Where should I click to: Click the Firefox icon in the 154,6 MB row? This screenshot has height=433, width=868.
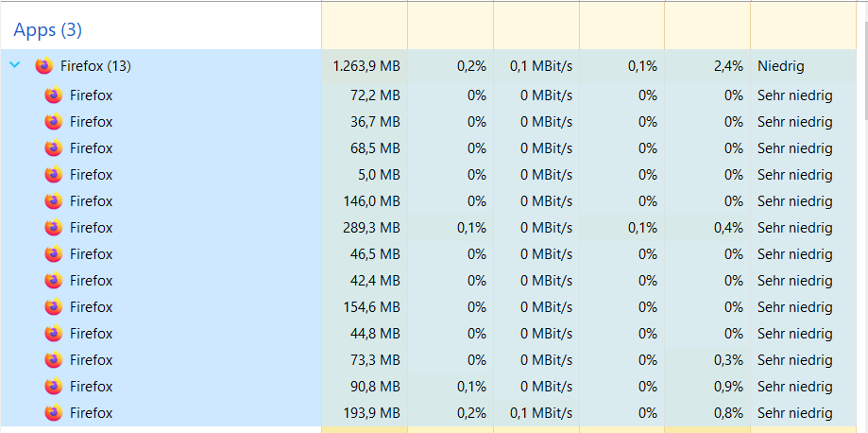53,307
